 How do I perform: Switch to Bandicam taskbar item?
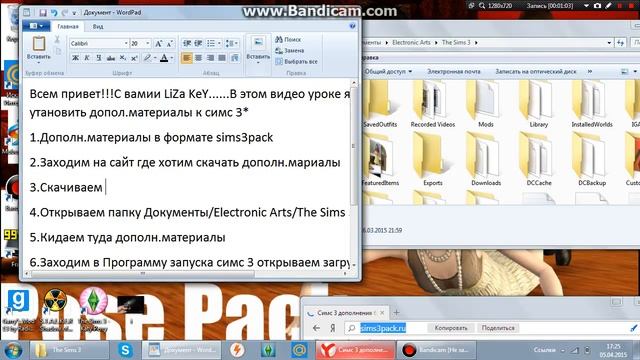pyautogui.click(x=437, y=350)
